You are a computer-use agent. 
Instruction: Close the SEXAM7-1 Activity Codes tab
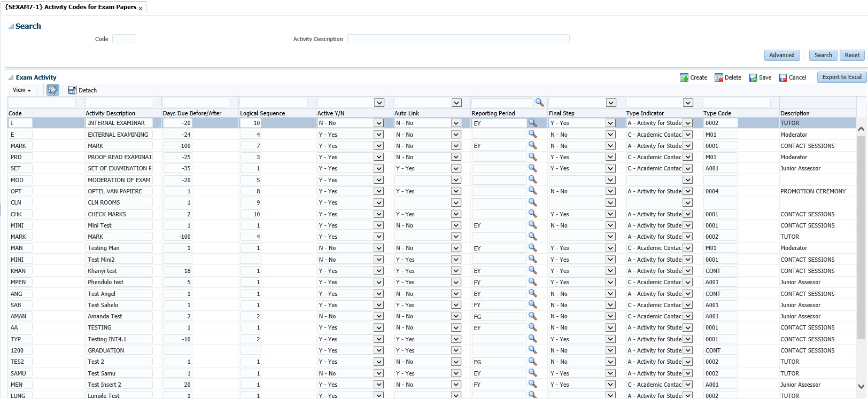(141, 8)
